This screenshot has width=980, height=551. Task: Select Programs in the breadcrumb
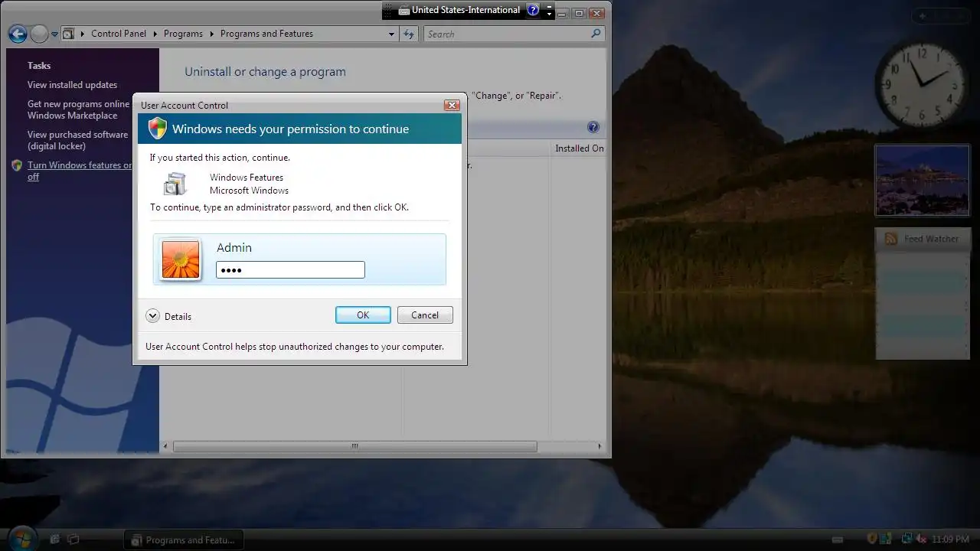tap(183, 34)
